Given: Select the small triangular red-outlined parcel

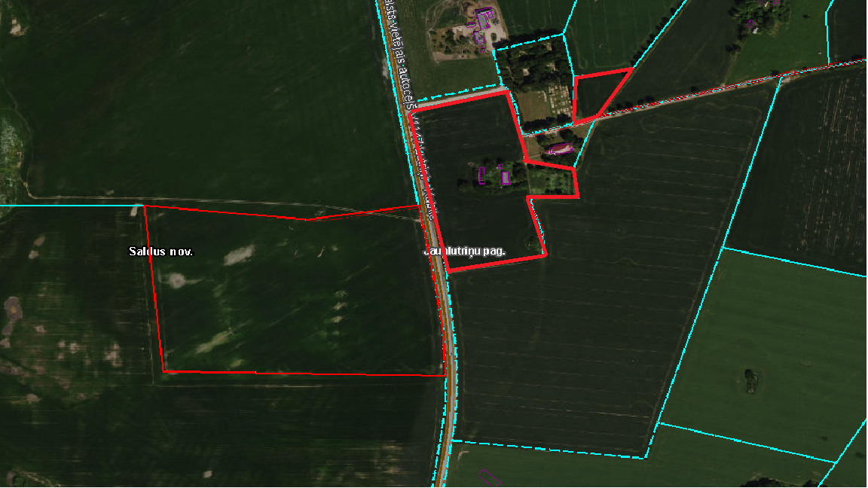Looking at the screenshot, I should [595, 94].
